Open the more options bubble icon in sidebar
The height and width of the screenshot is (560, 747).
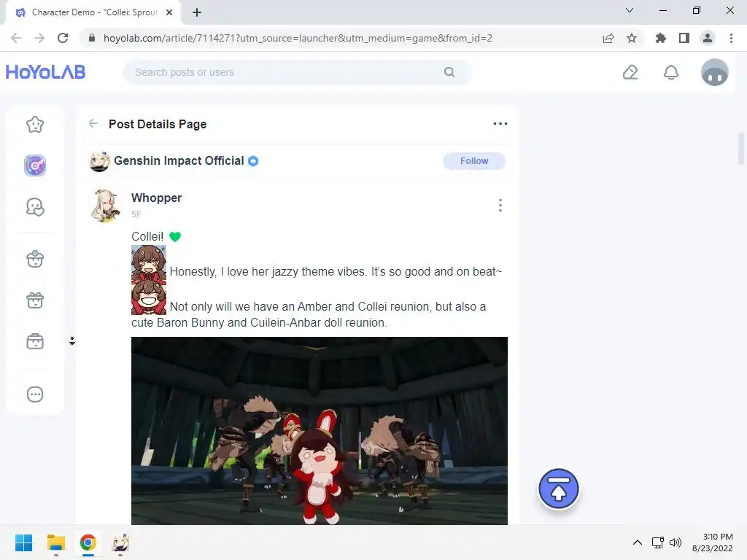point(35,394)
